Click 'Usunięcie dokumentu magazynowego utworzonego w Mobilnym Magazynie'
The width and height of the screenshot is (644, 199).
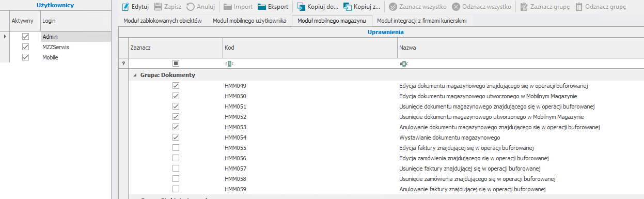click(492, 117)
